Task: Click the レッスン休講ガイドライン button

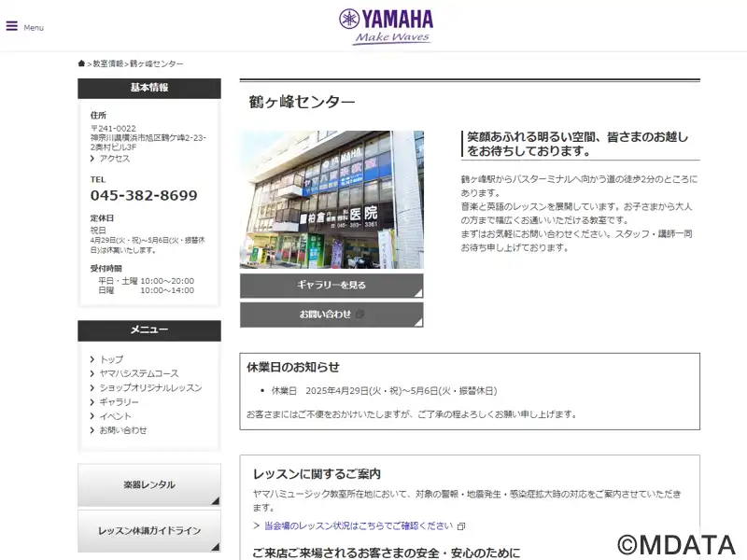Action: [x=149, y=531]
